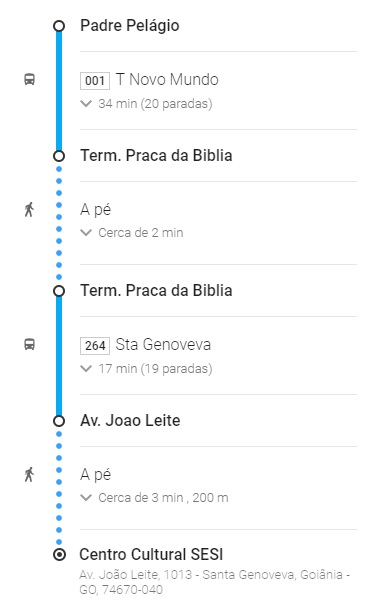Click the walking icon beside Cerca de 2 min
The image size is (384, 613).
click(29, 210)
